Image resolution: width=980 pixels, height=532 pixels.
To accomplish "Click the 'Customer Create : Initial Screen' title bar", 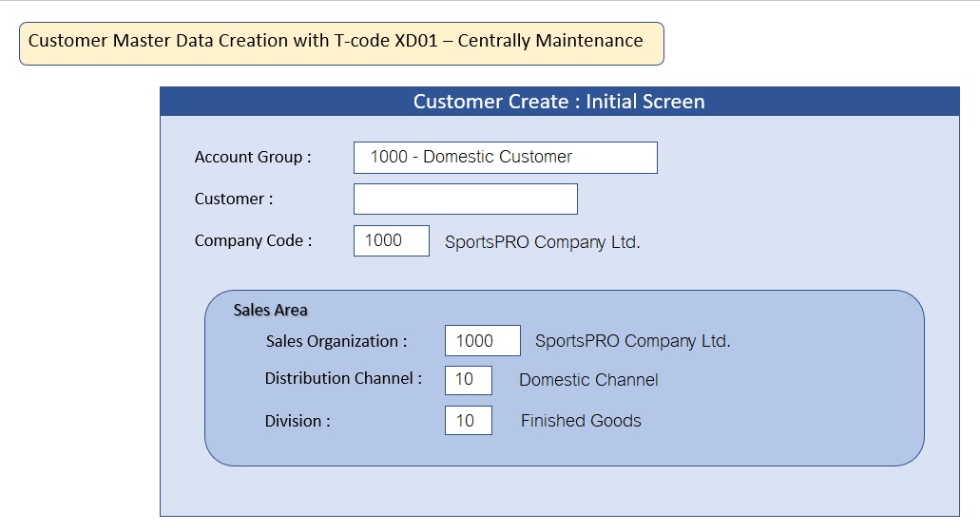I will coord(559,101).
